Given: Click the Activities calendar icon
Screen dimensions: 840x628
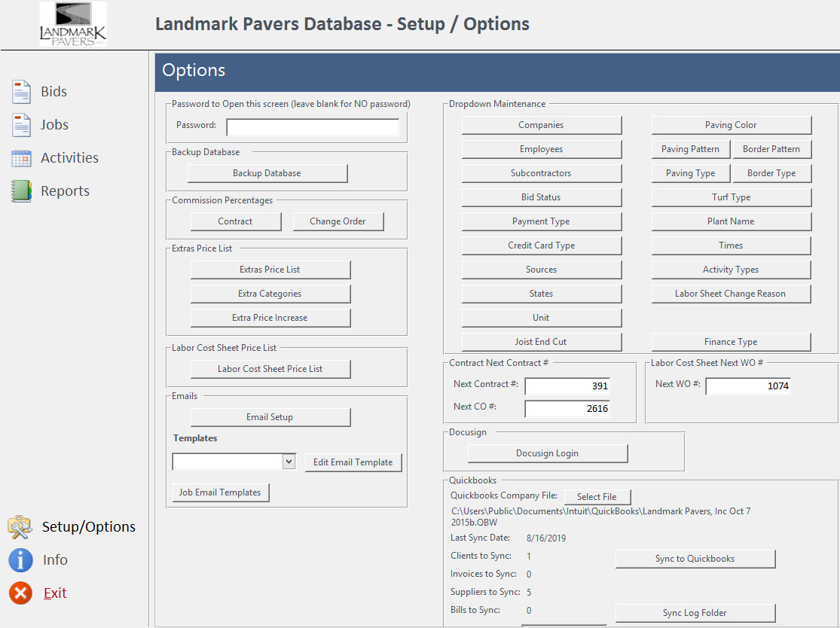Looking at the screenshot, I should 21,158.
